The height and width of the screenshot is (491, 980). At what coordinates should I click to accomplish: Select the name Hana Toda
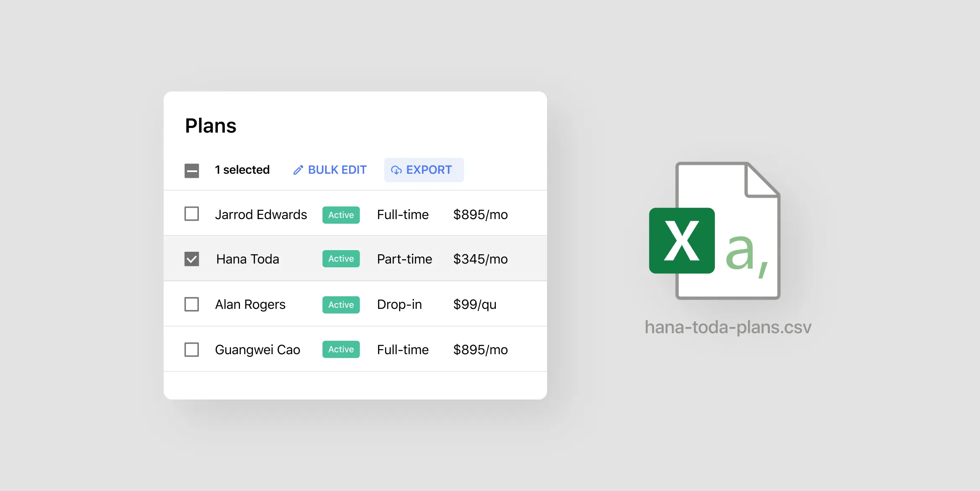[x=248, y=259]
